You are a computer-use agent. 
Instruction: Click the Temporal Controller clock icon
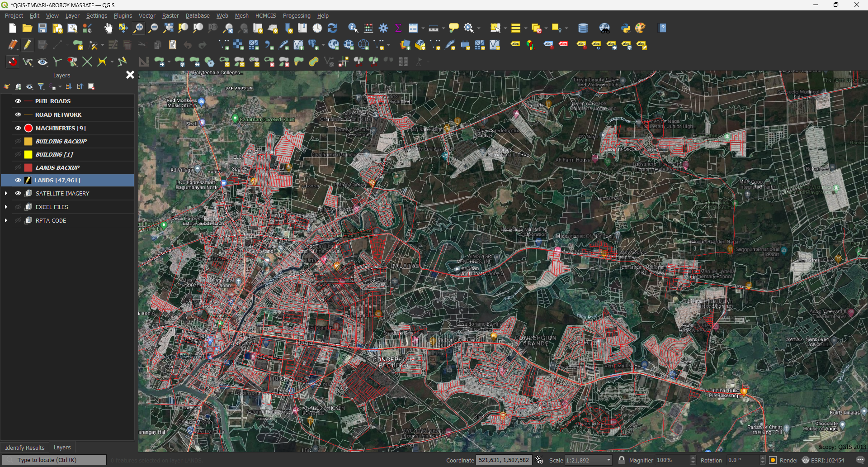coord(317,29)
